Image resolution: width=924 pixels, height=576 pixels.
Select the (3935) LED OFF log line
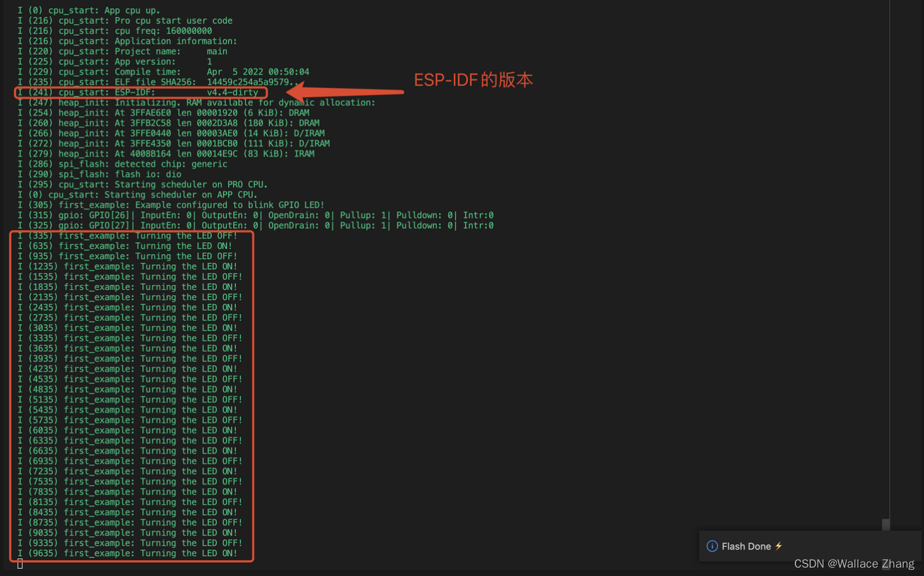click(x=130, y=359)
